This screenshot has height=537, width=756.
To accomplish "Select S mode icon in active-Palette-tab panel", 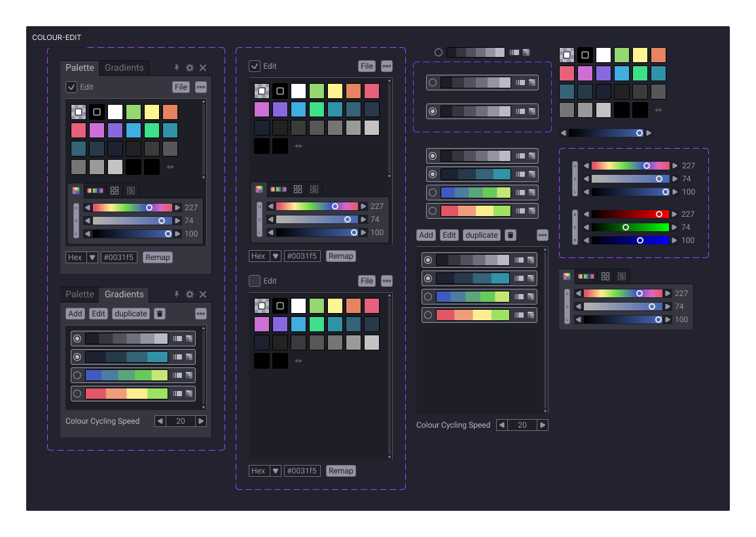I will coord(131,191).
